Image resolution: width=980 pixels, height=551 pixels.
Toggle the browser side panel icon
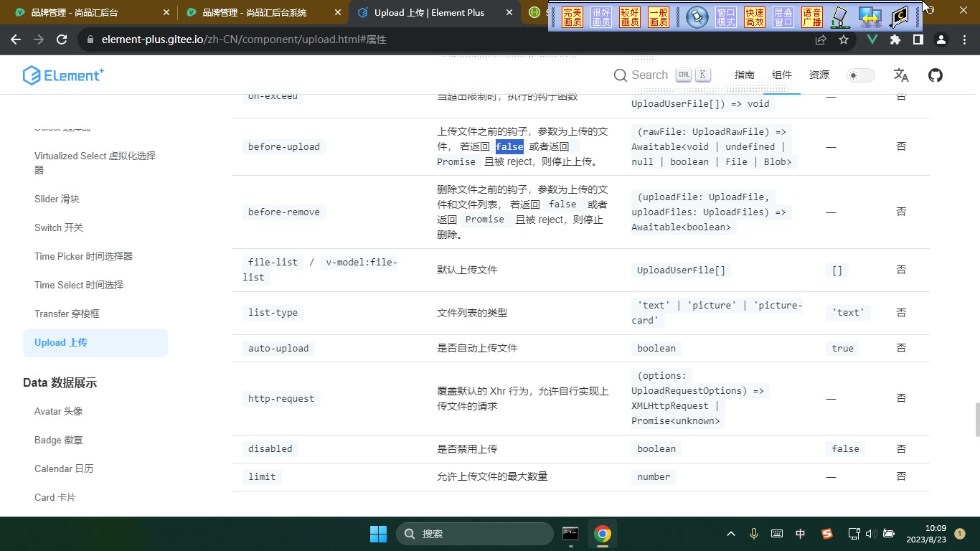[918, 39]
